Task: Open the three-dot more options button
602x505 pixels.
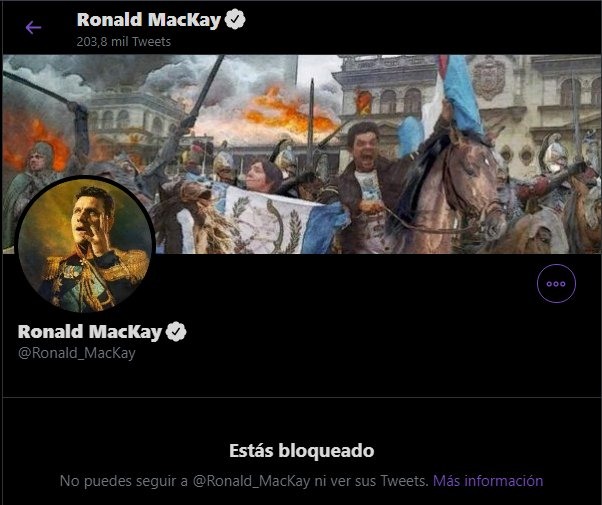Action: pyautogui.click(x=556, y=284)
